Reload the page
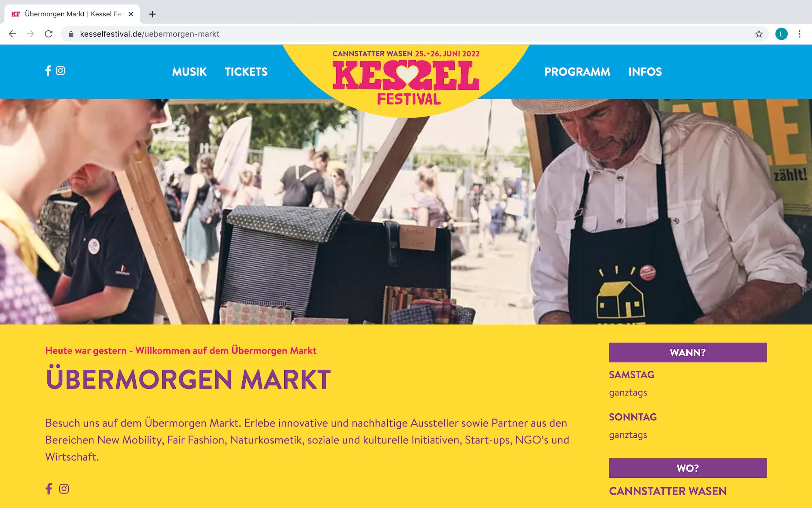 [x=49, y=34]
